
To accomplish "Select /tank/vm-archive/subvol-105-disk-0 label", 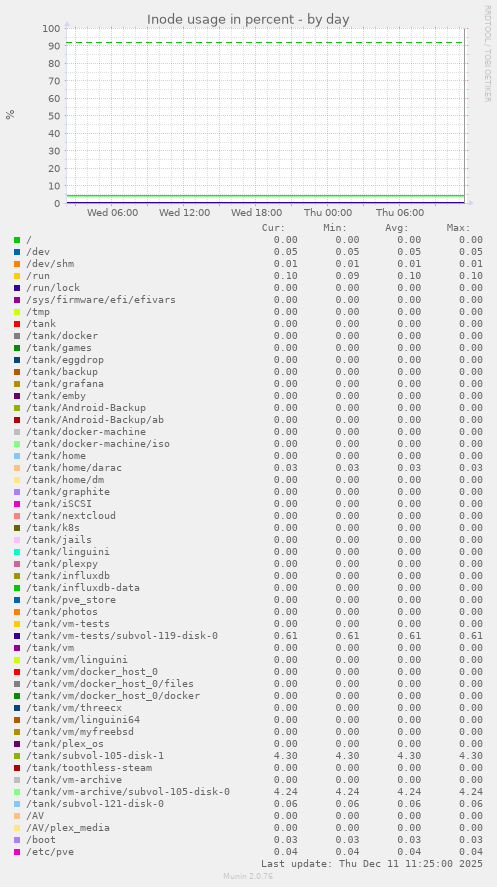I will (128, 791).
